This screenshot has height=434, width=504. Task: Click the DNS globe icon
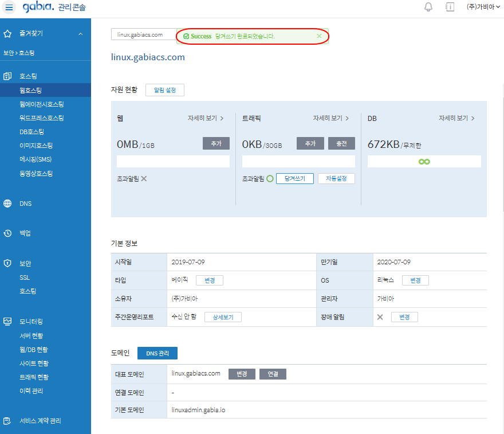[x=7, y=204]
